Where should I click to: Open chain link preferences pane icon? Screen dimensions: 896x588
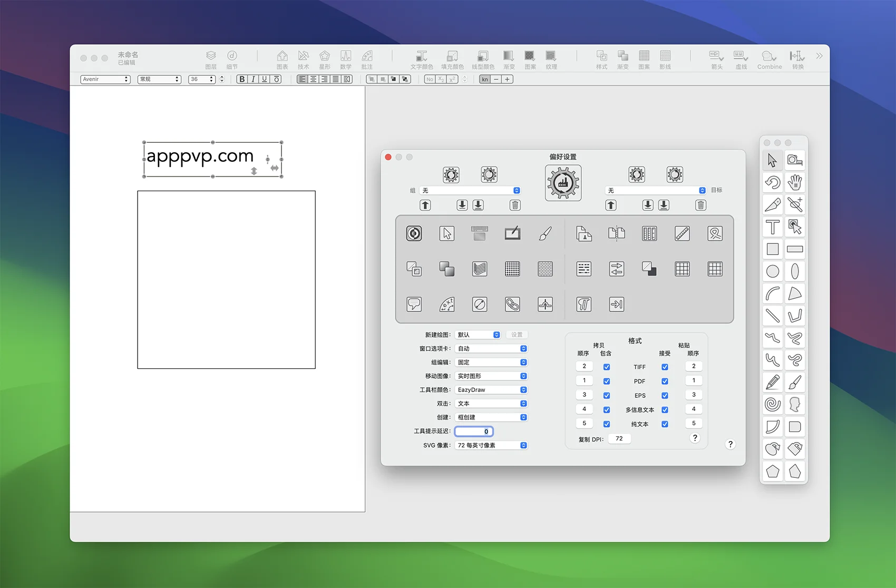512,304
